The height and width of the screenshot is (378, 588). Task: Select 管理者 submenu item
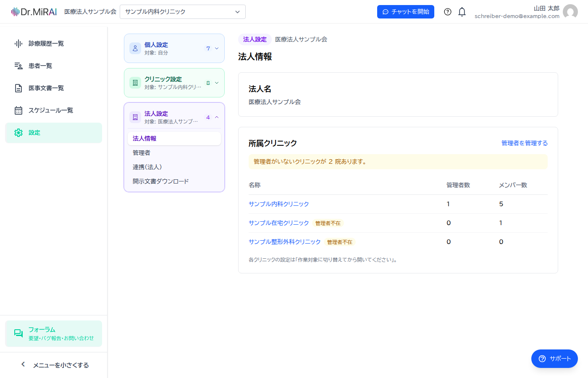pyautogui.click(x=174, y=153)
